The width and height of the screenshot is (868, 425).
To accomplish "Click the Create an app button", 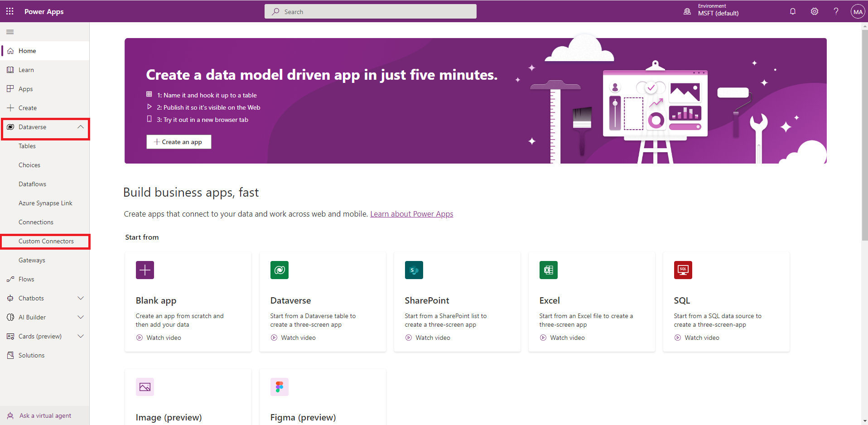I will click(x=178, y=142).
